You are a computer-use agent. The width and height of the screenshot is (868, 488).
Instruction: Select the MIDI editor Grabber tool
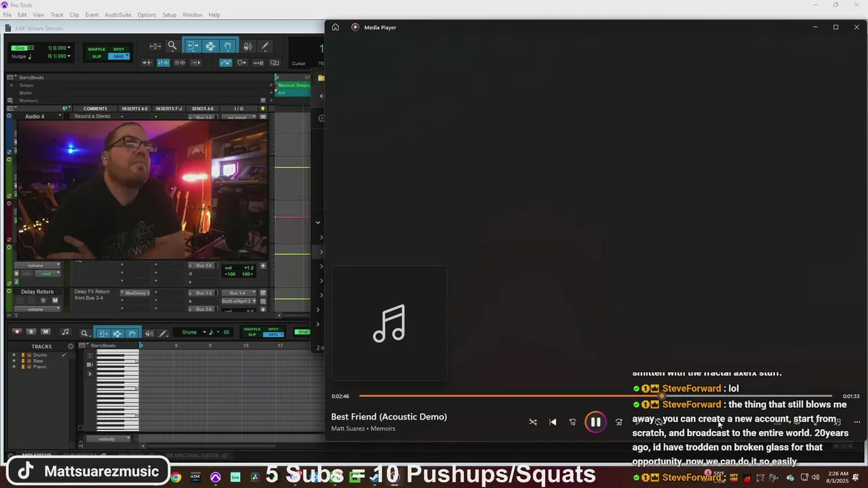point(132,333)
